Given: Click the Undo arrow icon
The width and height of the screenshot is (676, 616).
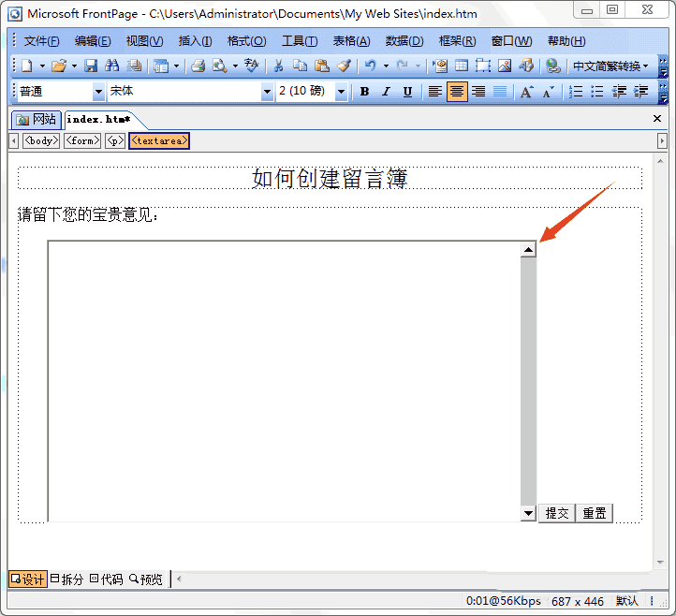Looking at the screenshot, I should point(371,66).
